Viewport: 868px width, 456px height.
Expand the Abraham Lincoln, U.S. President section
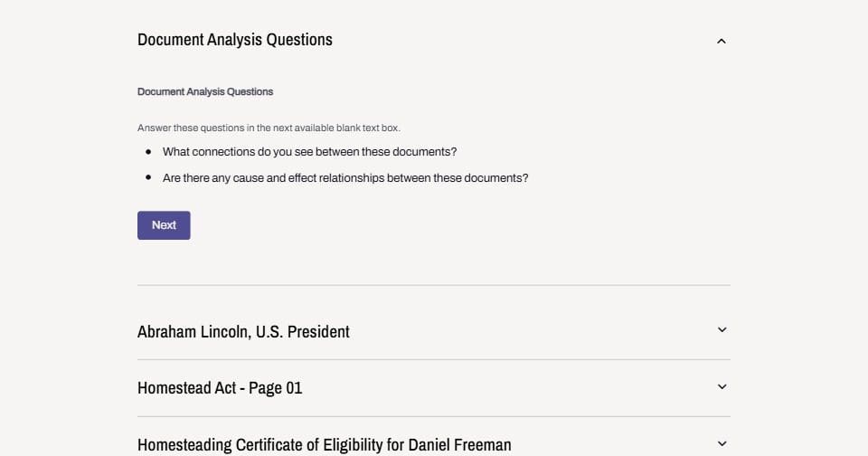click(243, 332)
